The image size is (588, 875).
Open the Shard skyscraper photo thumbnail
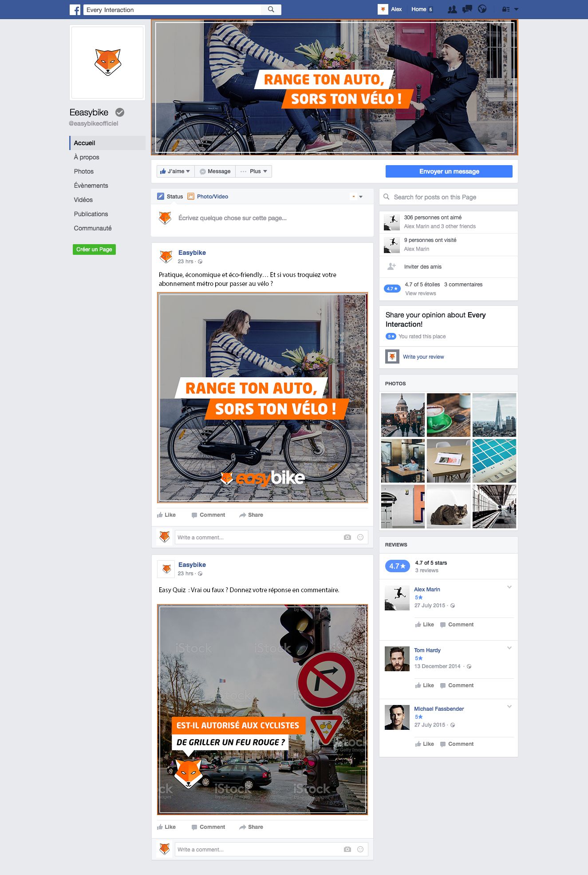pyautogui.click(x=494, y=415)
